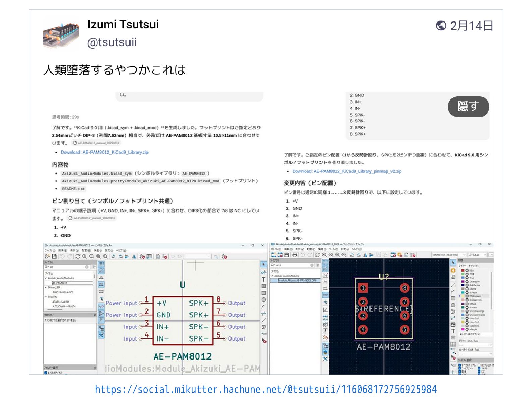Select the Text tool in the Symbol Editor

264,279
